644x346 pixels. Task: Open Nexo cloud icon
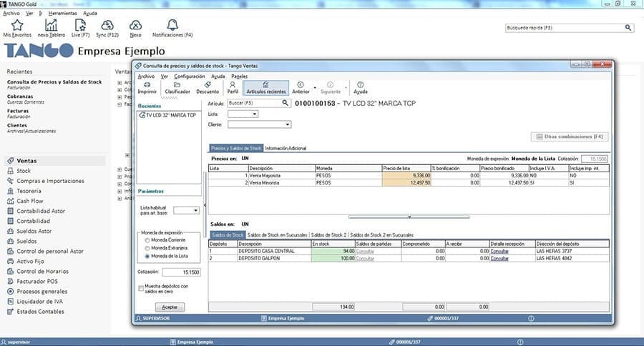click(135, 26)
